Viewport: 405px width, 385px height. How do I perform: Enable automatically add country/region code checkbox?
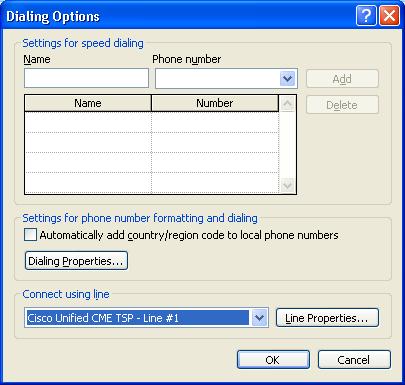30,235
